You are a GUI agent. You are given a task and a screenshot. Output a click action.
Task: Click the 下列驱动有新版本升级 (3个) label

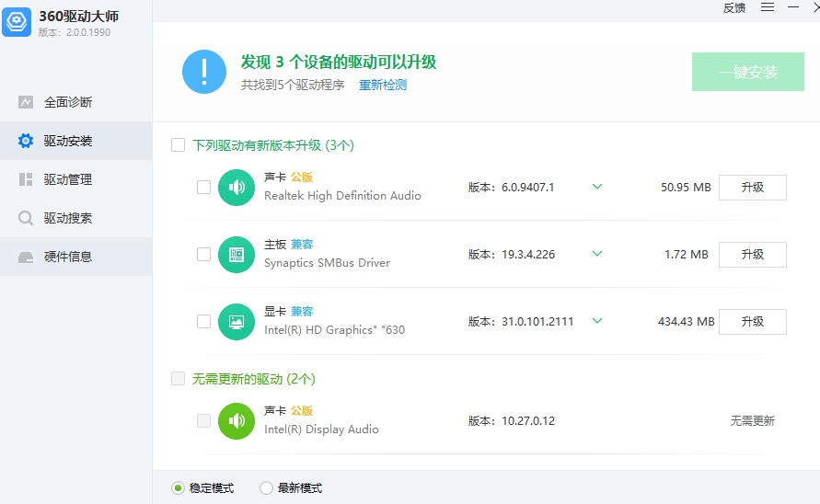point(273,145)
